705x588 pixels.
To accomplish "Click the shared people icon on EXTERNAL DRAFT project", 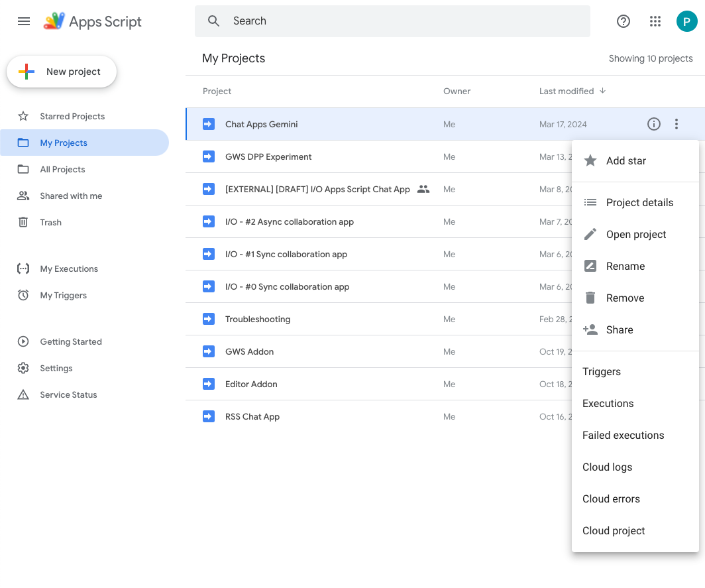I will point(423,189).
